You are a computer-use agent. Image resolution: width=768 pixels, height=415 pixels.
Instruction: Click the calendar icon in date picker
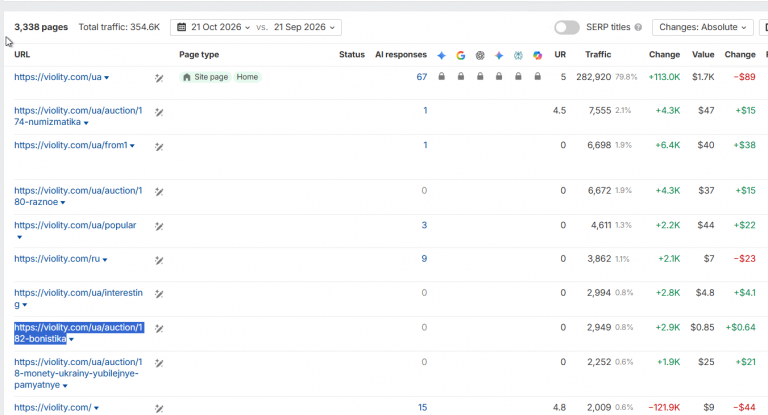pos(182,27)
